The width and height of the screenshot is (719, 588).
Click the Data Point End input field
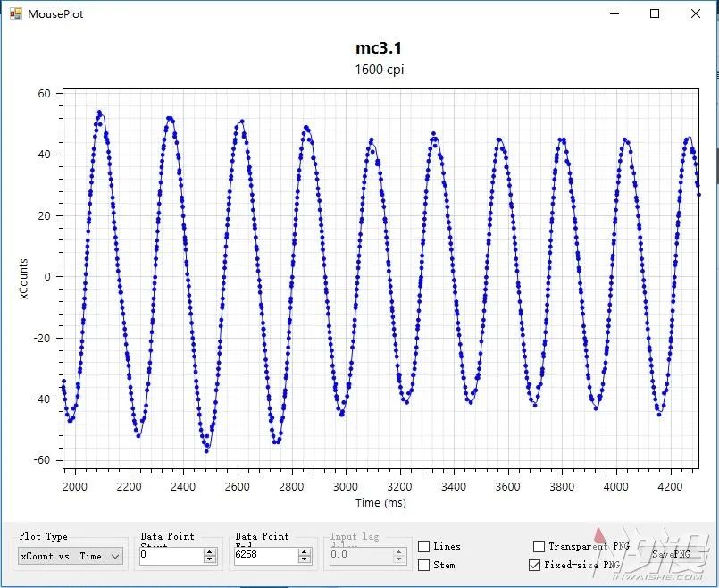tap(265, 556)
